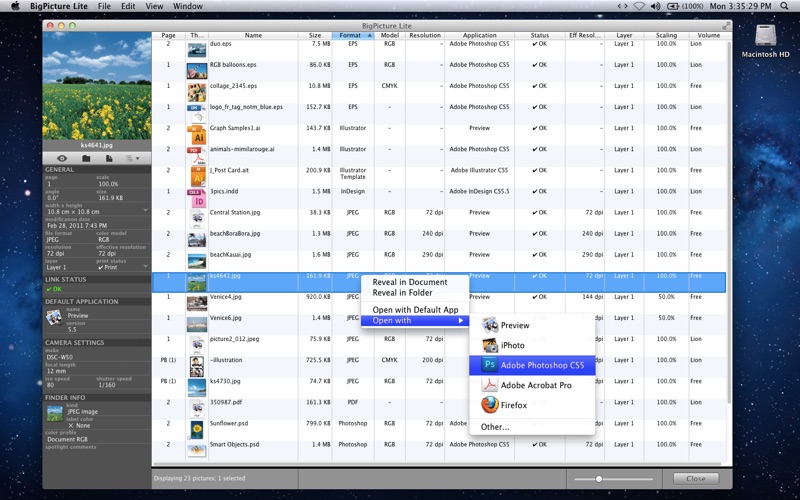This screenshot has width=800, height=500.
Task: Choose Preview icon in Open with submenu
Action: coord(490,325)
